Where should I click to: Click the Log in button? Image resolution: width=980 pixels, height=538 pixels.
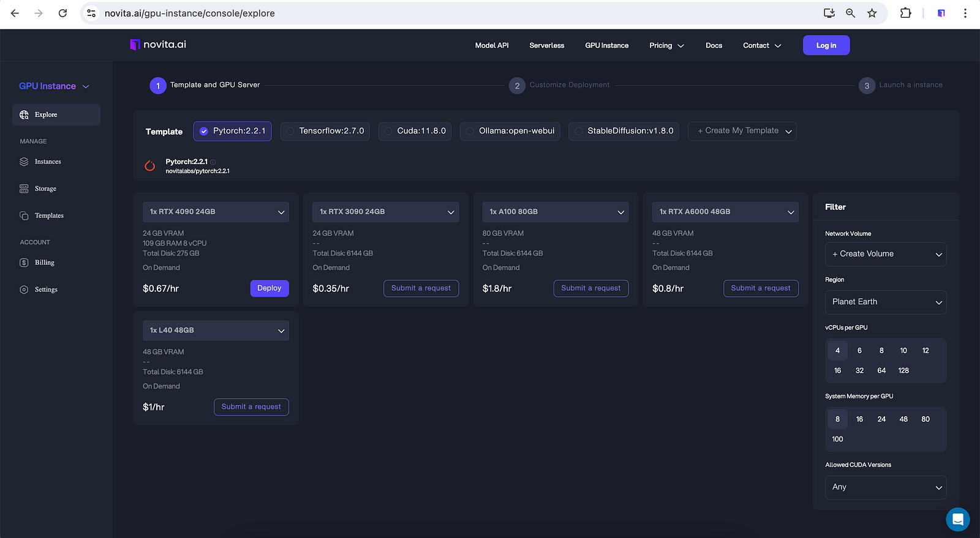pos(826,45)
